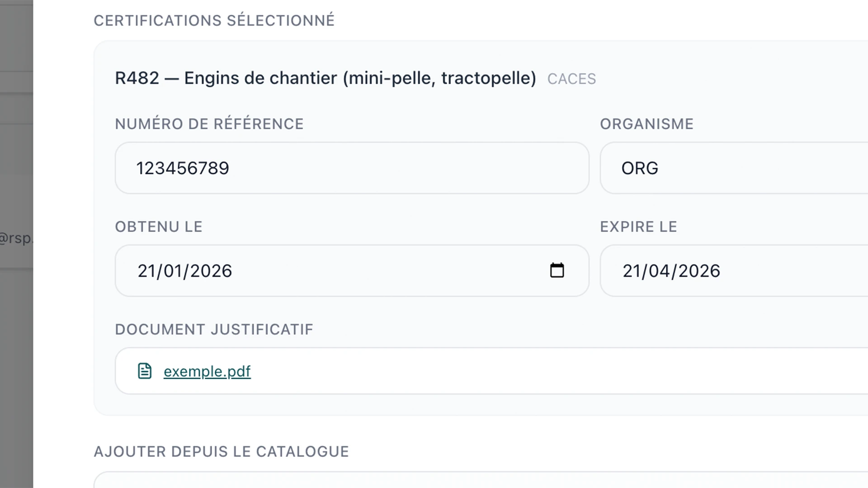Click the Organisme field containing ORG
The height and width of the screenshot is (488, 868).
(734, 168)
